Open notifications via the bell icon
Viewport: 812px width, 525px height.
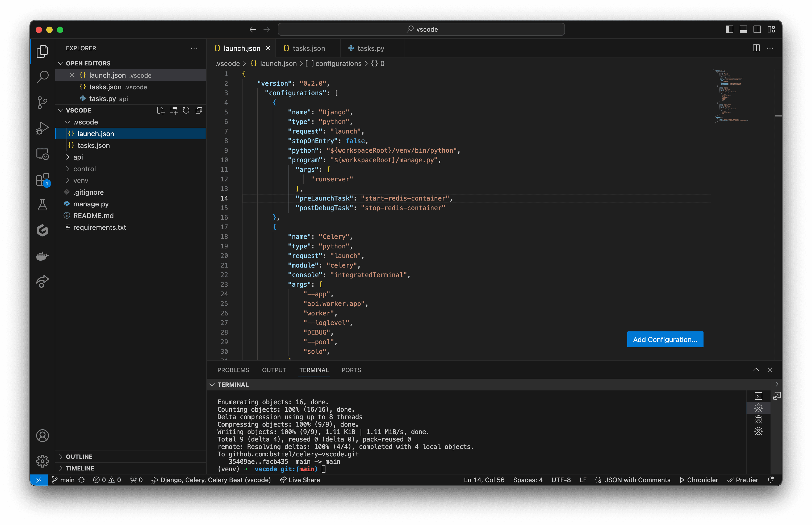(771, 480)
